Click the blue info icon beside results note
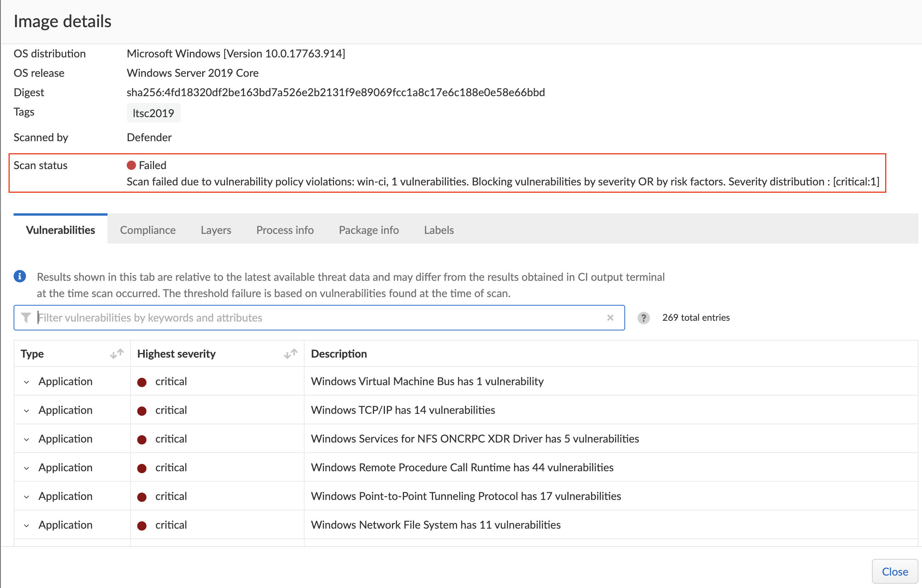Viewport: 922px width, 588px height. [x=20, y=277]
